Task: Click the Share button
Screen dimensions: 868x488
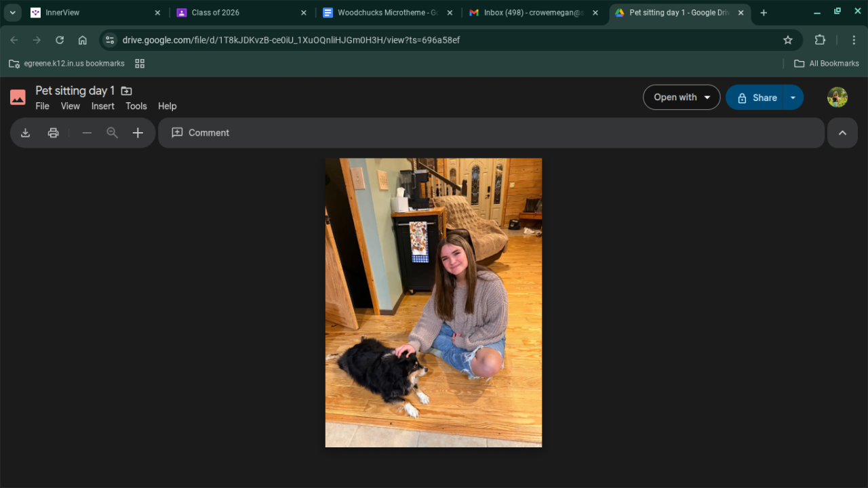Action: pyautogui.click(x=755, y=98)
